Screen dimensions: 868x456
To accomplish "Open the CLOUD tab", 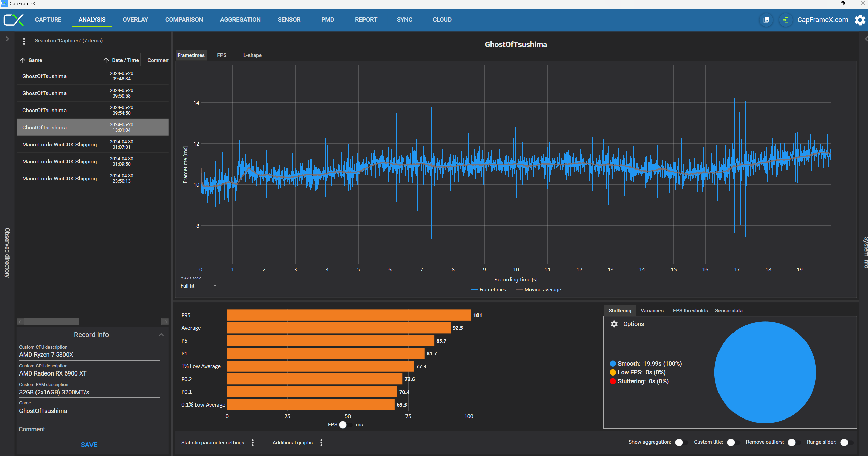I will 442,20.
